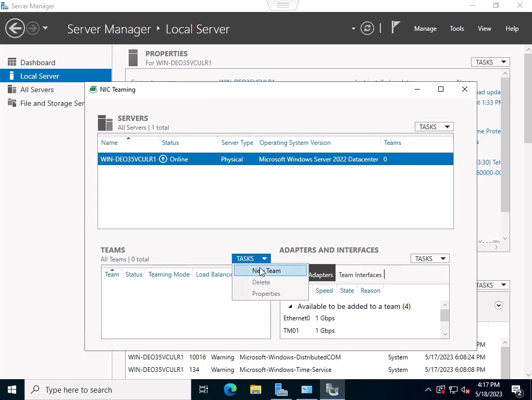Choose Delete from the Teams Tasks menu
Viewport: 532px width, 400px height.
pos(270,282)
